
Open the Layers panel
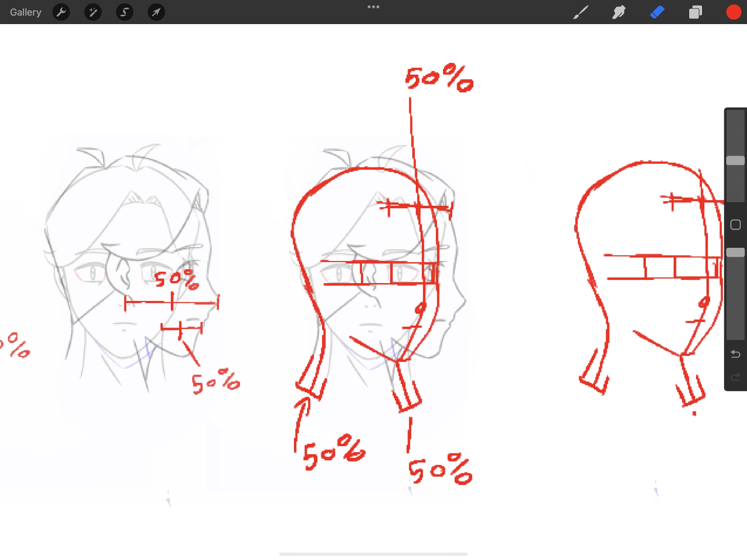tap(695, 12)
